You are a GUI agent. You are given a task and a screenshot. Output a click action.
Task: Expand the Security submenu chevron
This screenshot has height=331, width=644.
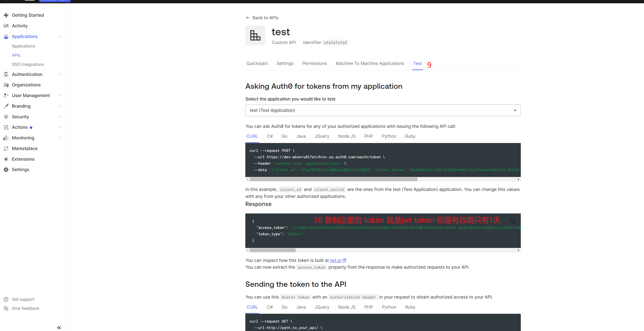[x=60, y=117]
